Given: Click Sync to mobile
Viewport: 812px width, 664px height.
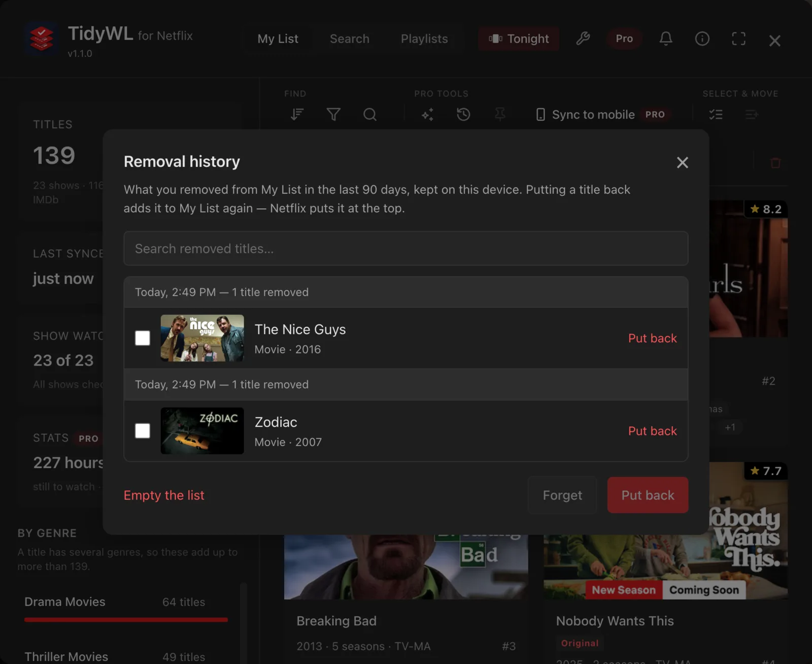Looking at the screenshot, I should coord(603,114).
